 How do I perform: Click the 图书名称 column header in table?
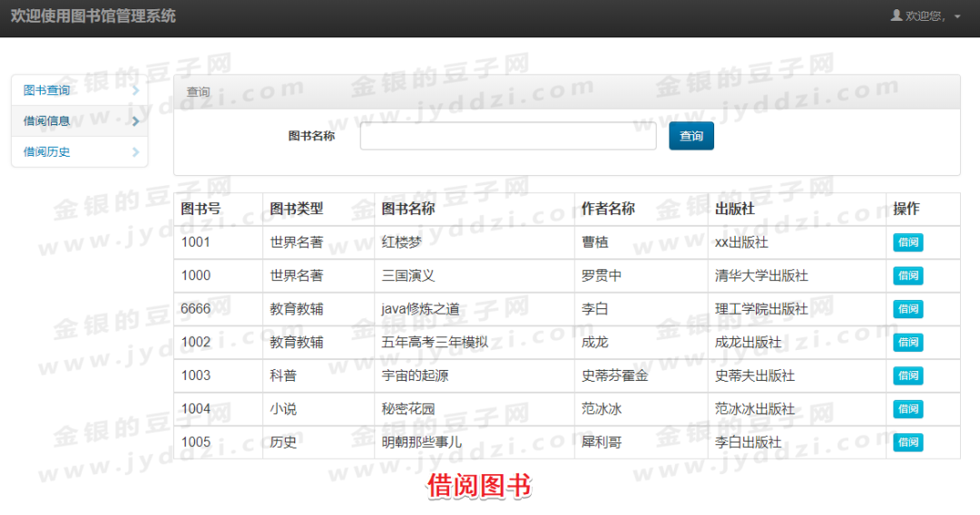point(408,209)
